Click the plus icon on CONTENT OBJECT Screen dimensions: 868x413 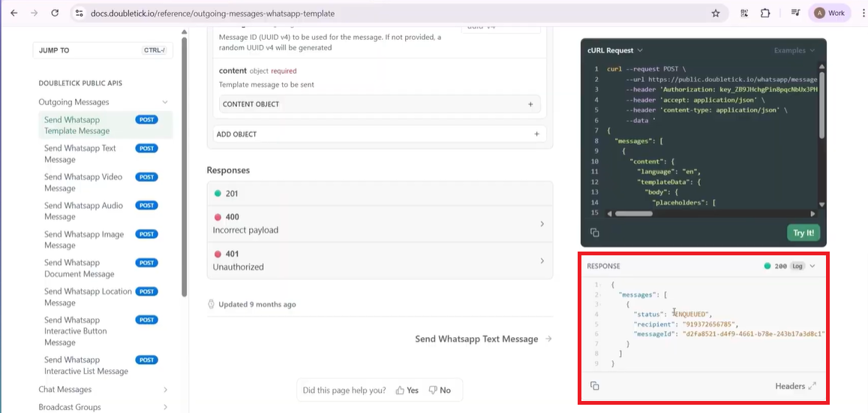click(530, 104)
